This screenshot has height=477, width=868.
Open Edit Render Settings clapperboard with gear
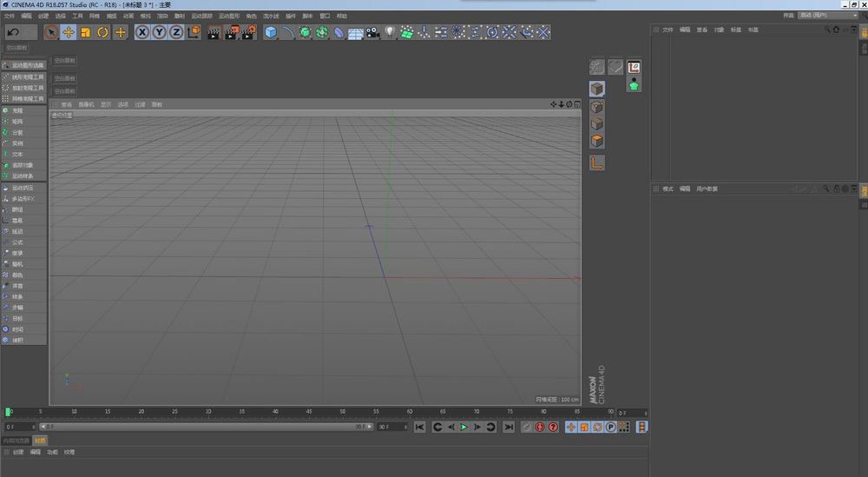tap(248, 32)
